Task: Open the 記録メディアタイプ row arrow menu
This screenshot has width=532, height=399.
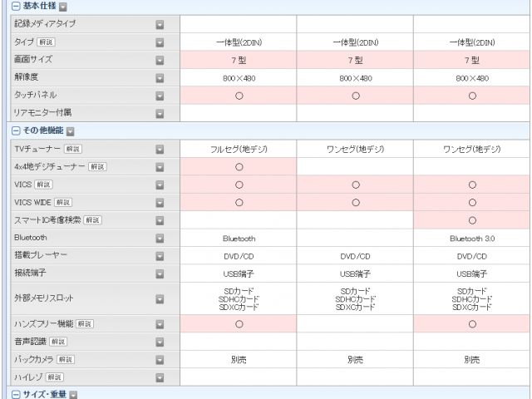Action: pyautogui.click(x=160, y=24)
